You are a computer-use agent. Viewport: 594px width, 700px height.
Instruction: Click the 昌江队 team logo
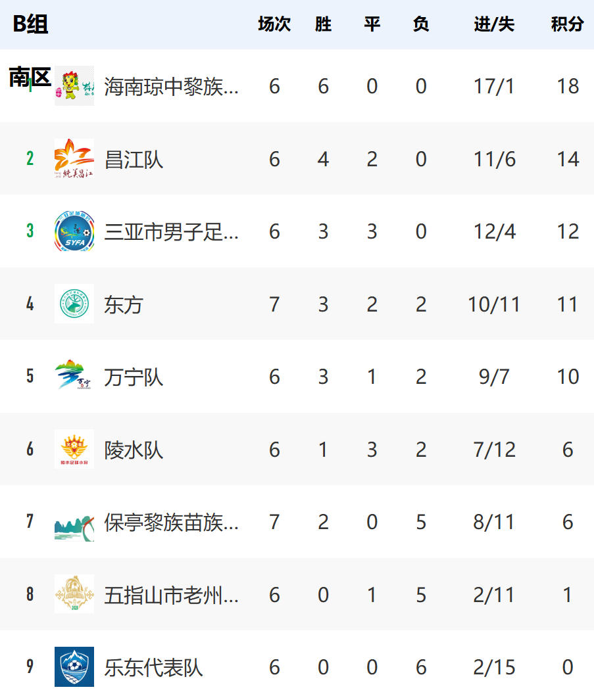coord(74,159)
